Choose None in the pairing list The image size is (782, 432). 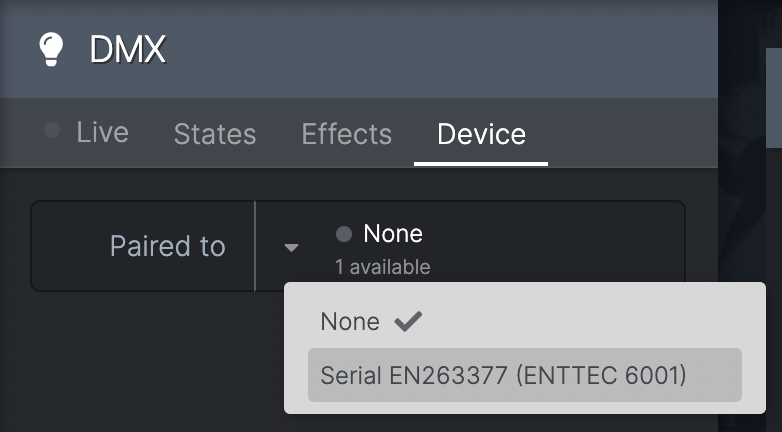point(350,321)
